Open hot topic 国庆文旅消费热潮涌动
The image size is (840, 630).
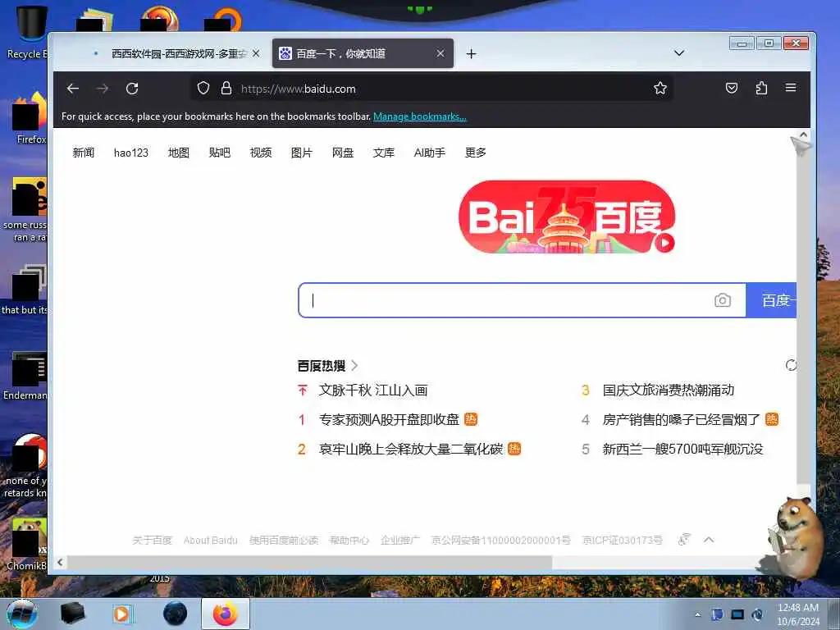[x=668, y=390]
